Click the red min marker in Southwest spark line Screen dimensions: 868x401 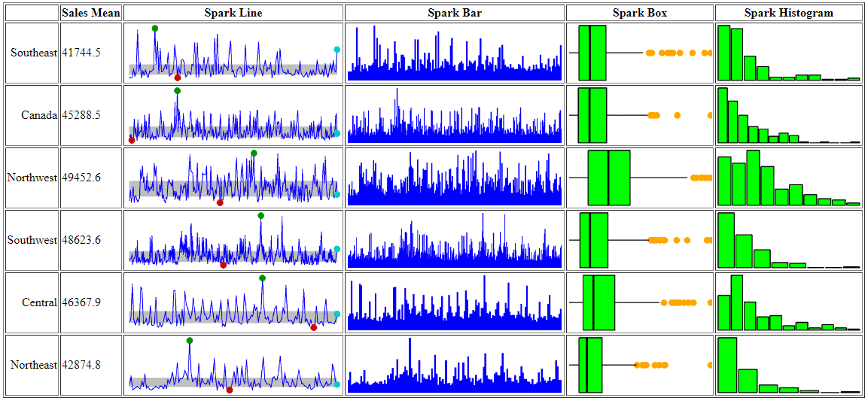[223, 266]
